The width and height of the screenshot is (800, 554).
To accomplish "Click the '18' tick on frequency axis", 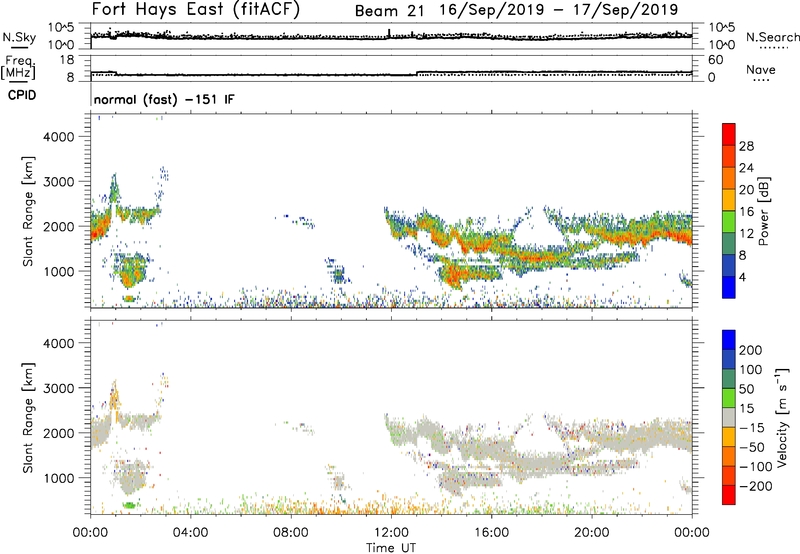I will tap(67, 60).
